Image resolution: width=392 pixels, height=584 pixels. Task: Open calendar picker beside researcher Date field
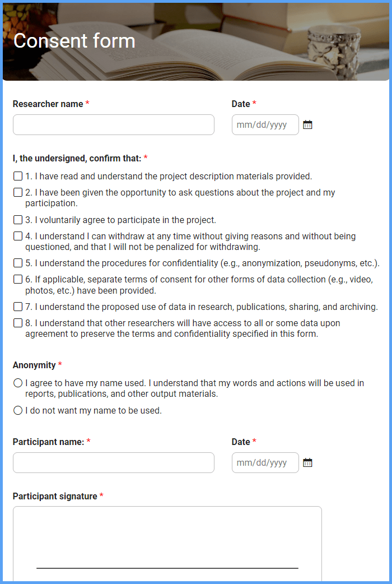307,125
